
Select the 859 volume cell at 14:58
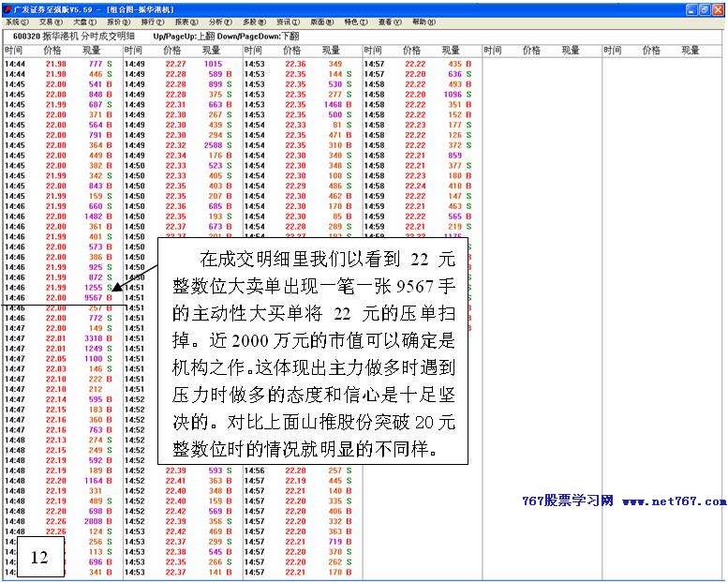tap(455, 156)
